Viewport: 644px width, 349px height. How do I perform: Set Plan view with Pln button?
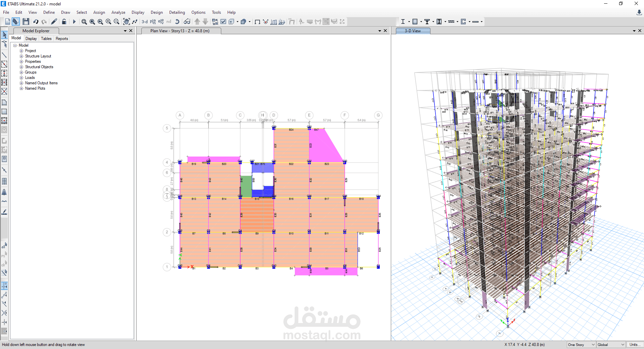click(153, 21)
